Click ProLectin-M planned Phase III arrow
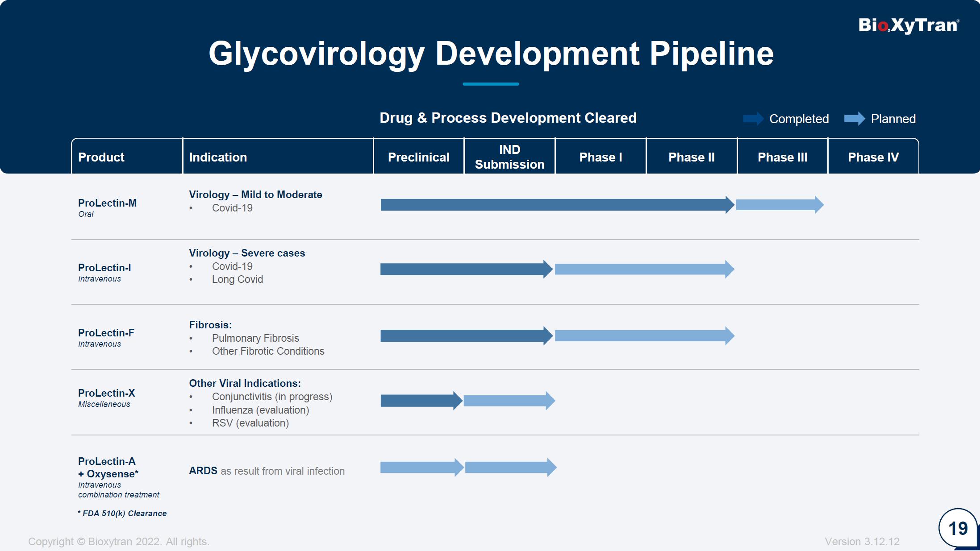The height and width of the screenshot is (551, 980). point(780,205)
